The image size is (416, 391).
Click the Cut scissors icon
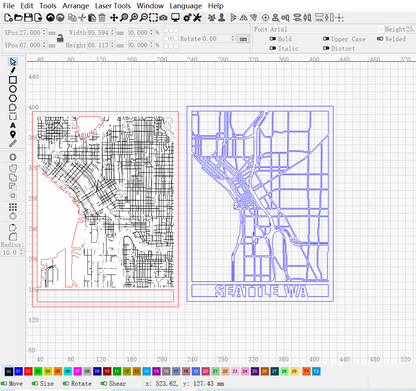tap(82, 18)
